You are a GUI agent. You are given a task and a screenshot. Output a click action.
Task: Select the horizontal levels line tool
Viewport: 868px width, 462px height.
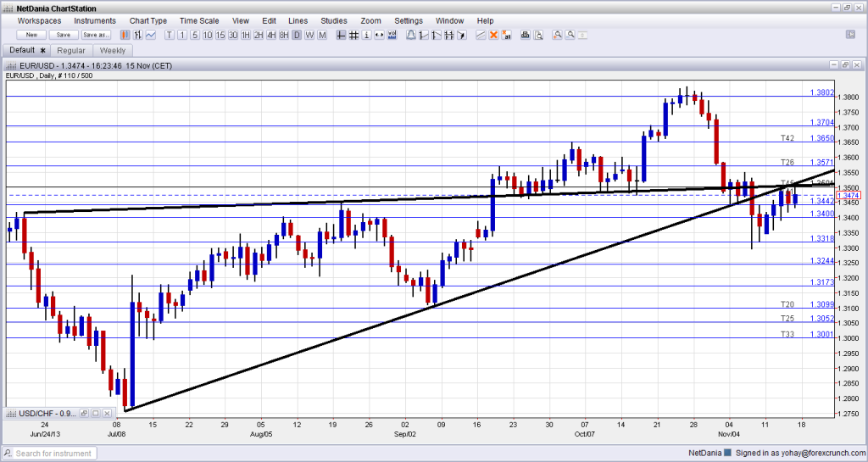(x=449, y=35)
